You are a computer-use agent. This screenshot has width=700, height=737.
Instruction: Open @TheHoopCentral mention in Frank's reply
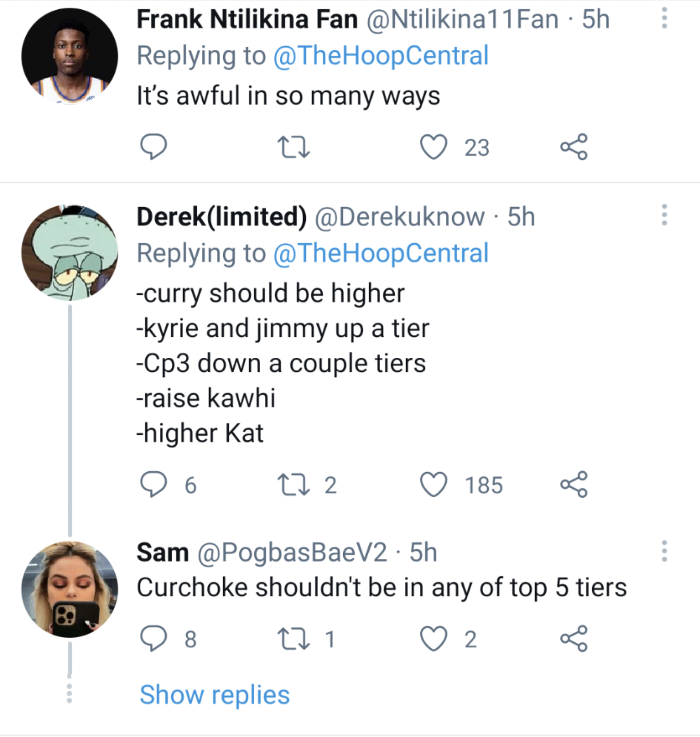click(x=381, y=55)
